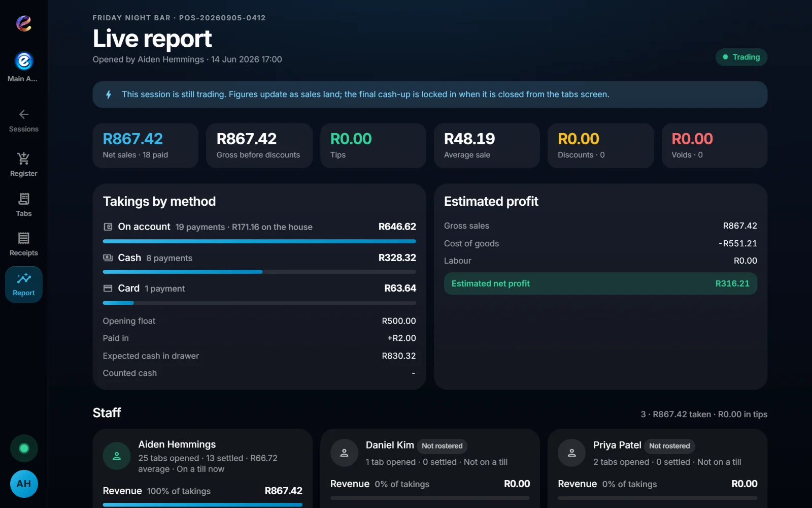Click the Card R63.64 amount

click(400, 288)
